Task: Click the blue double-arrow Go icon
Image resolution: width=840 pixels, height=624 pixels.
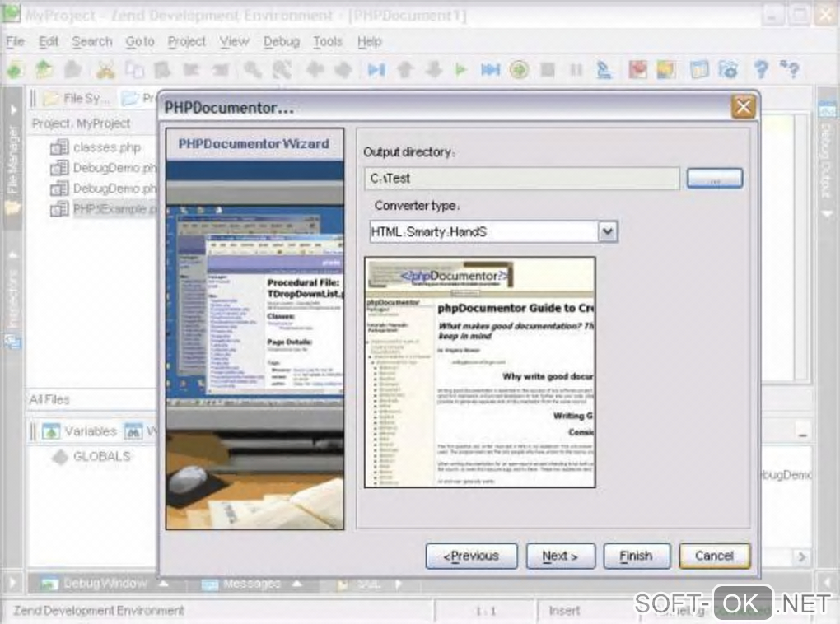Action: [x=490, y=70]
